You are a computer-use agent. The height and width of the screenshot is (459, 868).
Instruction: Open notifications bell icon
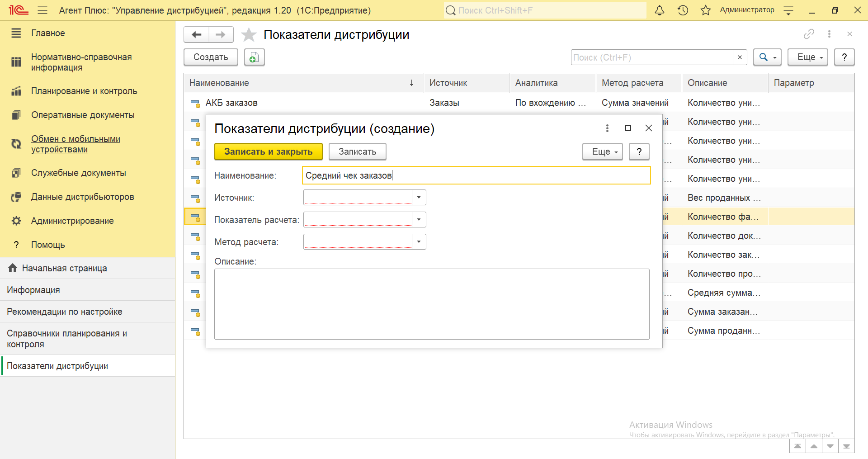pos(660,10)
